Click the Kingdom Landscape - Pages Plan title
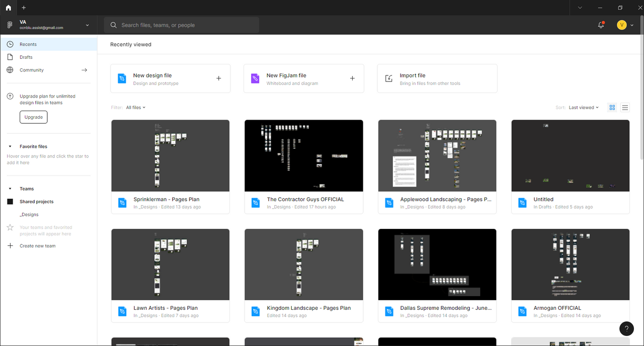The image size is (644, 346). (309, 308)
